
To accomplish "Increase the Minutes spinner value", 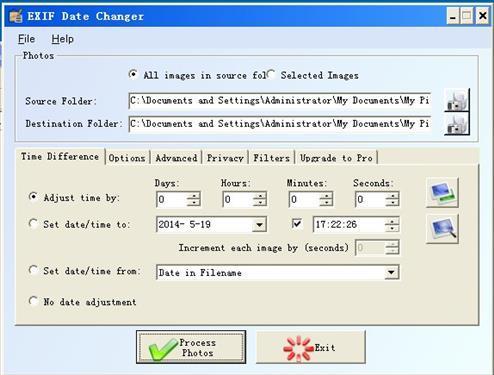I will (x=326, y=196).
